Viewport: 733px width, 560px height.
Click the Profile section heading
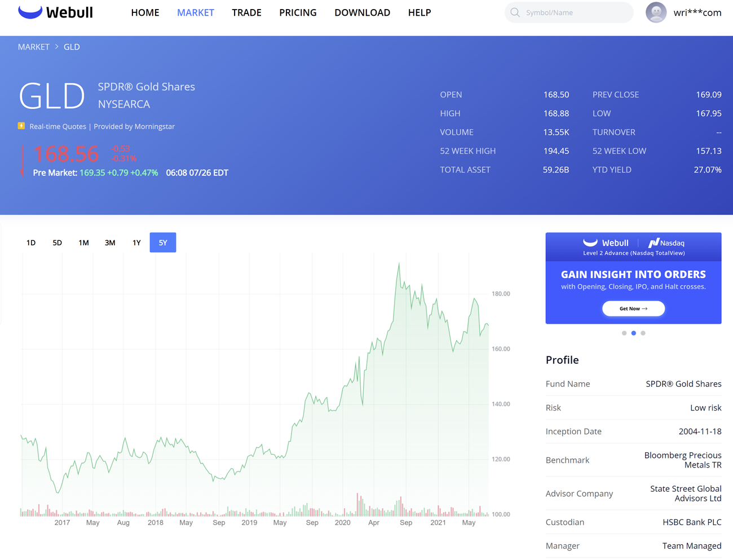[562, 360]
